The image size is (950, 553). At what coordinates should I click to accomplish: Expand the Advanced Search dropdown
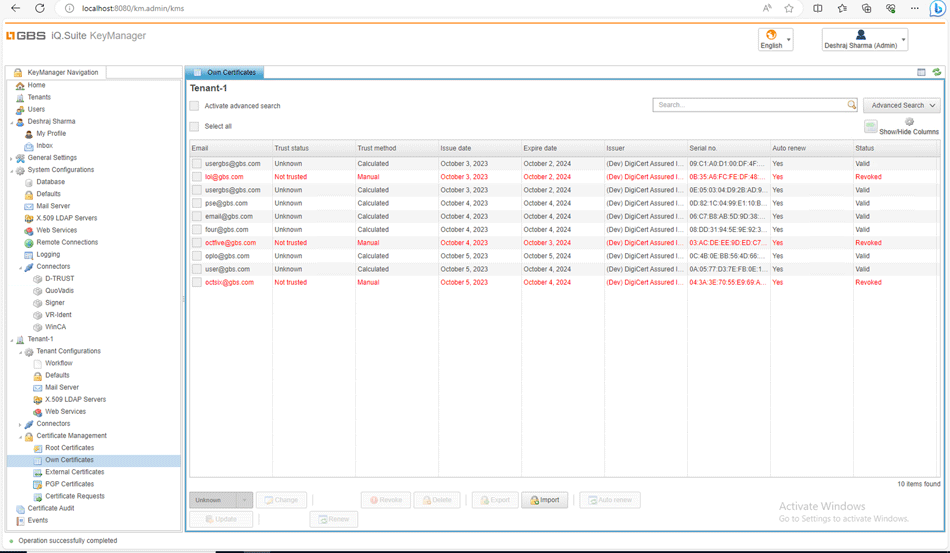902,105
